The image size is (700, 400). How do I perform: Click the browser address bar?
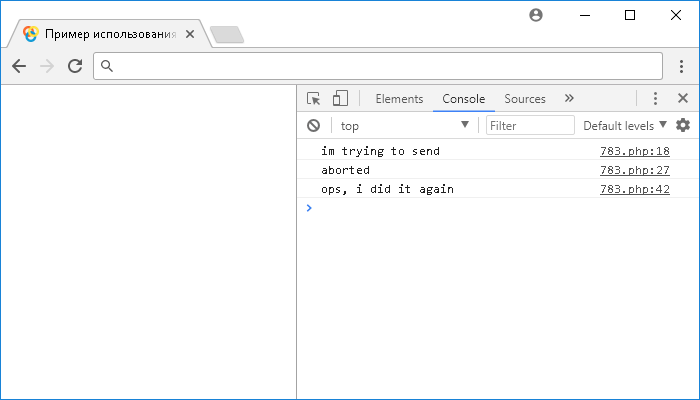[378, 66]
